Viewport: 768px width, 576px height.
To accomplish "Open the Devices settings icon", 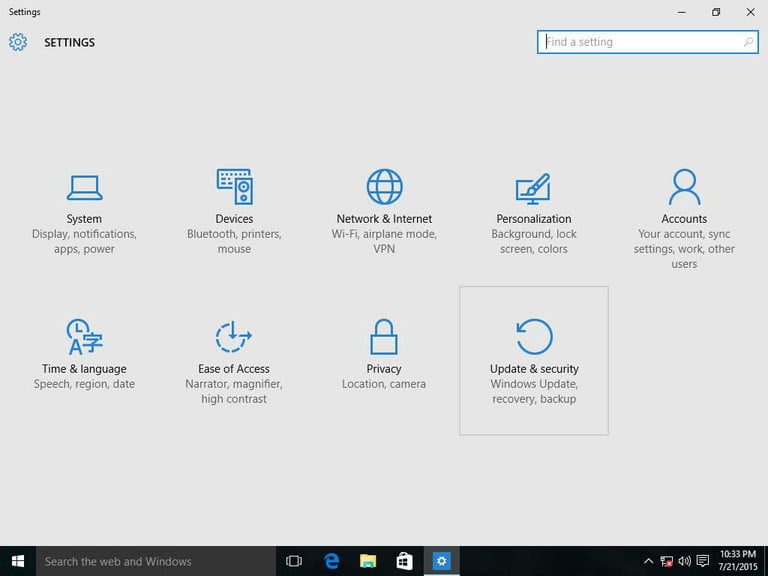I will 234,188.
